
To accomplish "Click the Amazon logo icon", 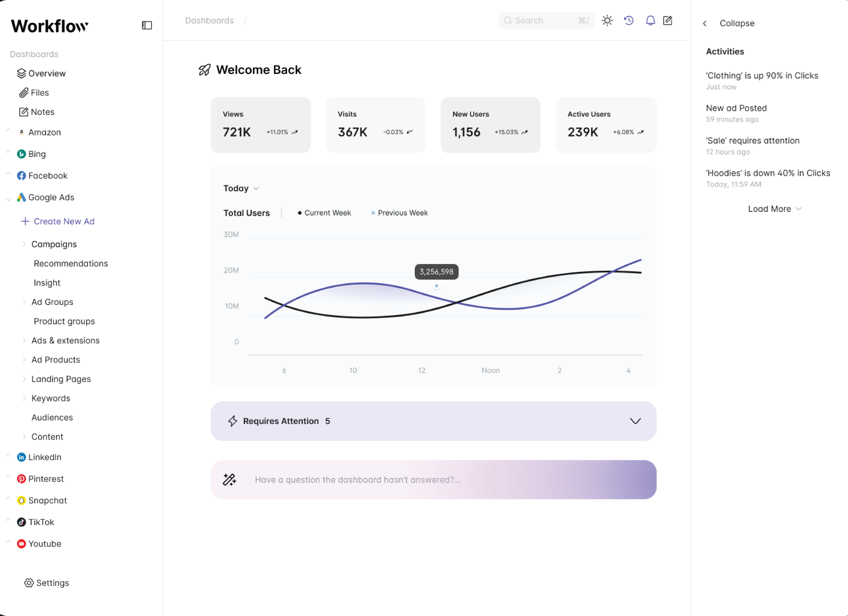I will tap(22, 132).
